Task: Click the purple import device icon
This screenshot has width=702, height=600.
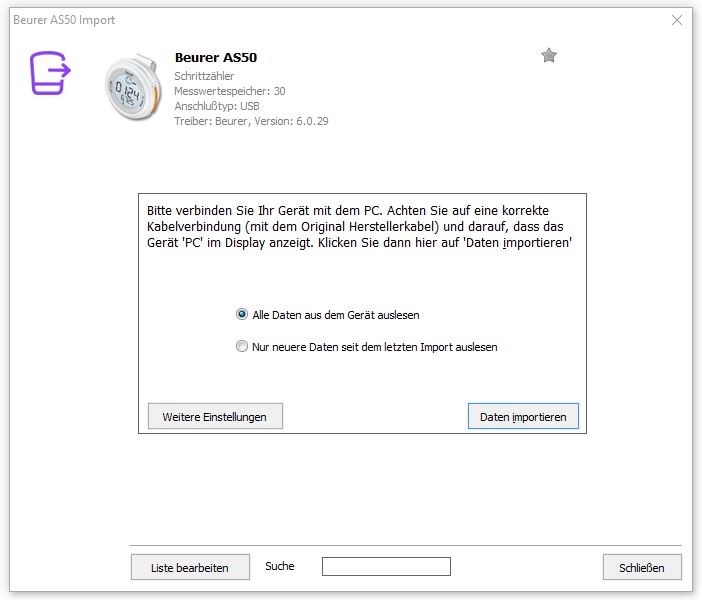Action: tap(50, 73)
